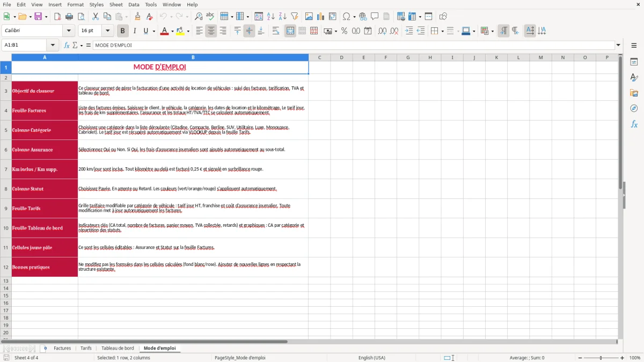Viewport: 644px width, 362px height.
Task: Insert a chart from the toolbar
Action: pyautogui.click(x=321, y=17)
